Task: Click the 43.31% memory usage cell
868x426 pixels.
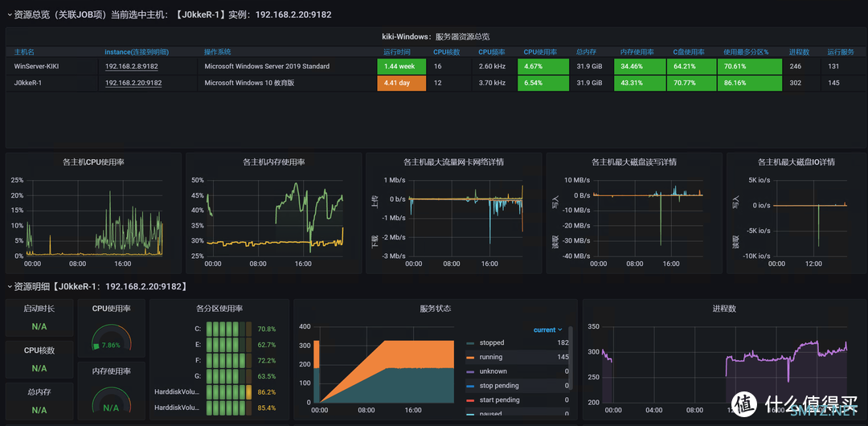Action: (x=640, y=83)
